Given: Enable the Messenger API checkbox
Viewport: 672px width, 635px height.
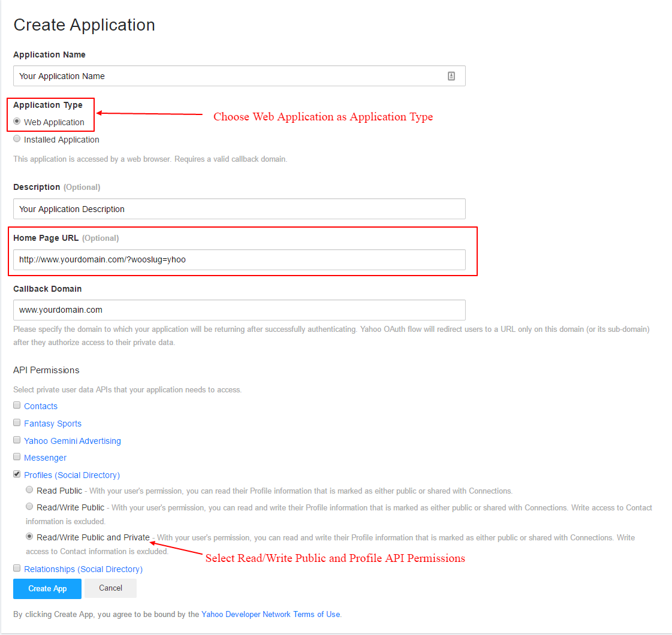Looking at the screenshot, I should 17,457.
